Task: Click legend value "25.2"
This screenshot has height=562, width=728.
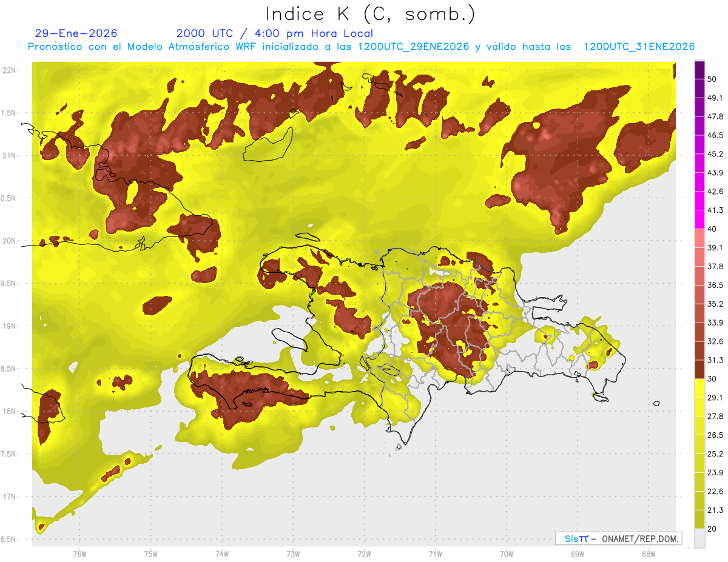Action: coord(715,454)
